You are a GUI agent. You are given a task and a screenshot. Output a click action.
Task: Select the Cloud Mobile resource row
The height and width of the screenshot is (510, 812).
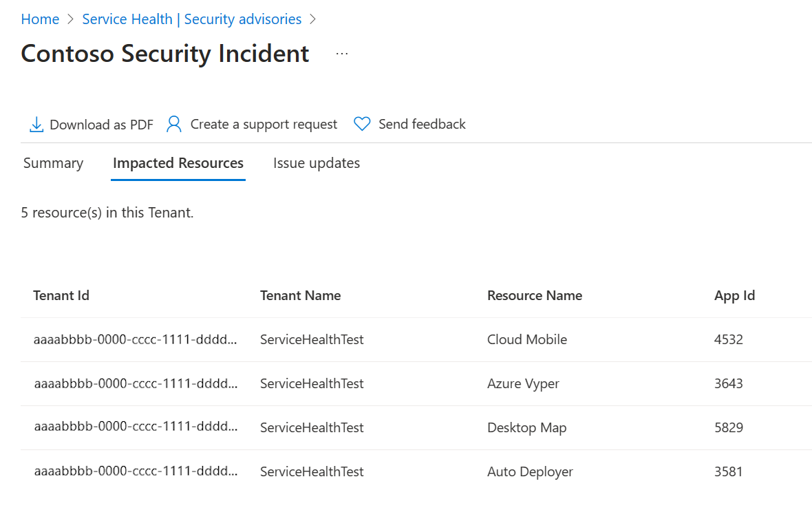pyautogui.click(x=527, y=339)
